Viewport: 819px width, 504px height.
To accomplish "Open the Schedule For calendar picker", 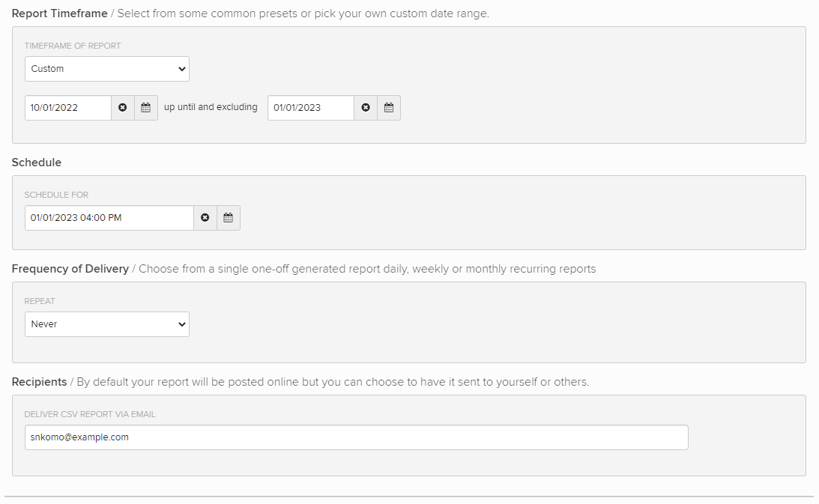I will (x=229, y=217).
